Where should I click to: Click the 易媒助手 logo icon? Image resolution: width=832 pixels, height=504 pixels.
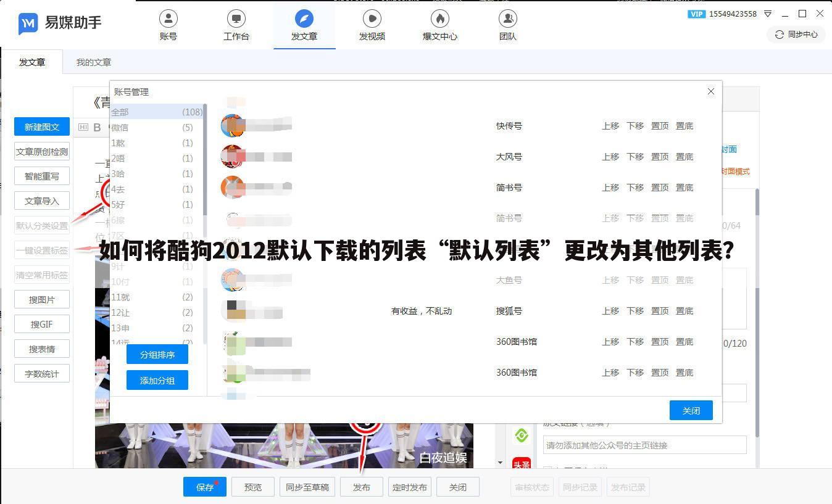pos(28,24)
